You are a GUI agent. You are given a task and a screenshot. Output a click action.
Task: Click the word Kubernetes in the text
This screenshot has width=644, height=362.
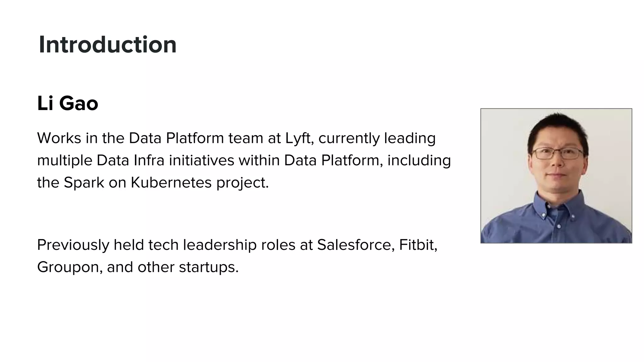pos(171,182)
